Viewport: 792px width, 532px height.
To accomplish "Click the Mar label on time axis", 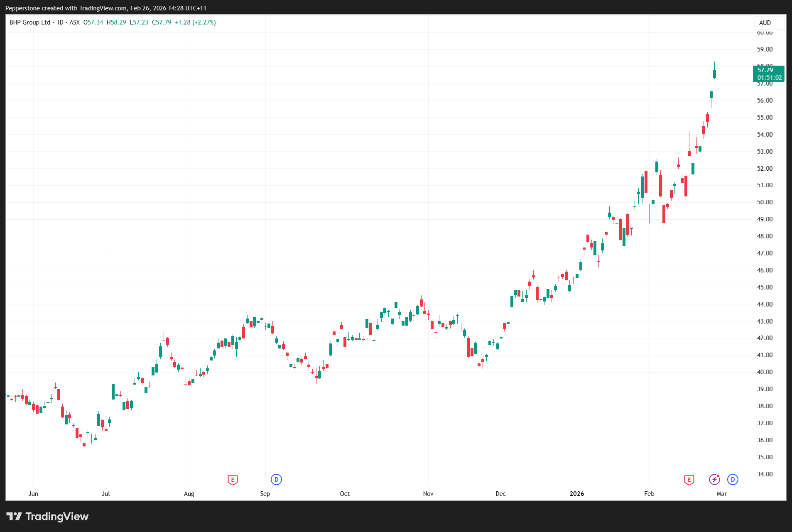I will 721,493.
